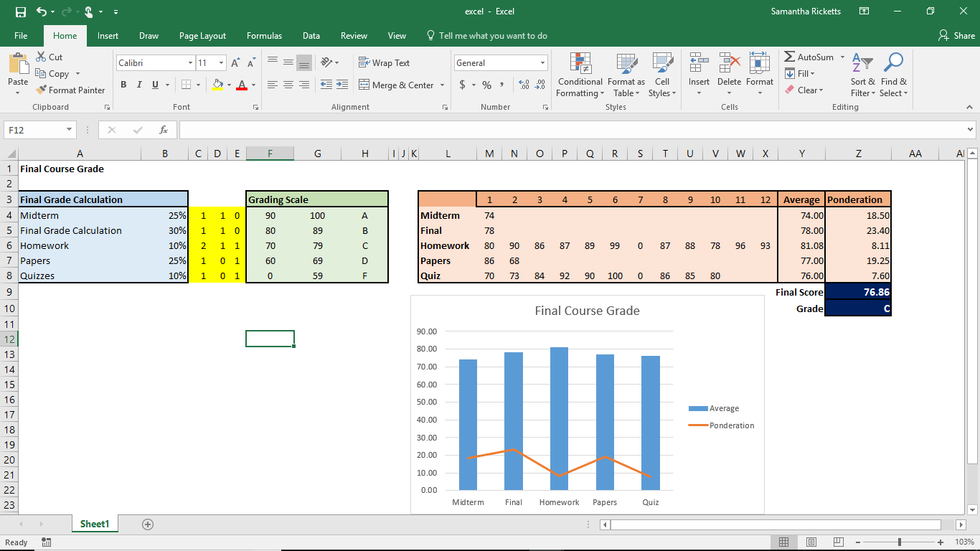The width and height of the screenshot is (980, 551).
Task: Click the Undo arrow icon
Action: (41, 11)
